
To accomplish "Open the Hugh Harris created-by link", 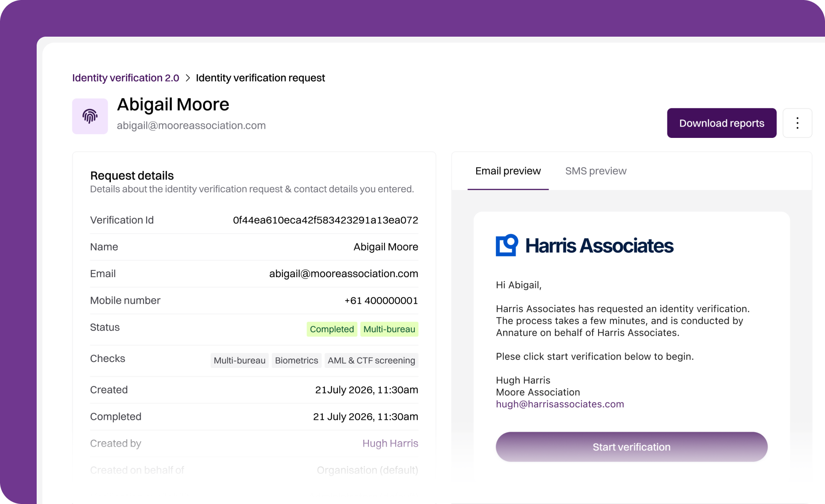I will [x=390, y=444].
